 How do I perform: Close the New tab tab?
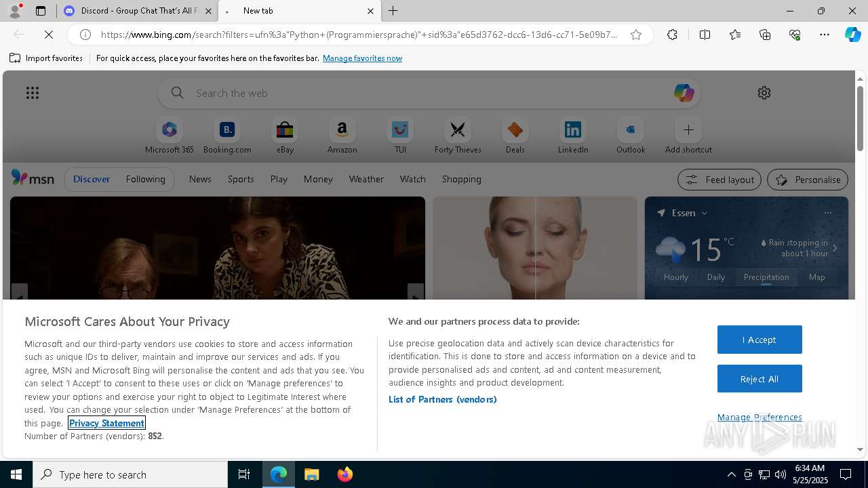(x=370, y=11)
